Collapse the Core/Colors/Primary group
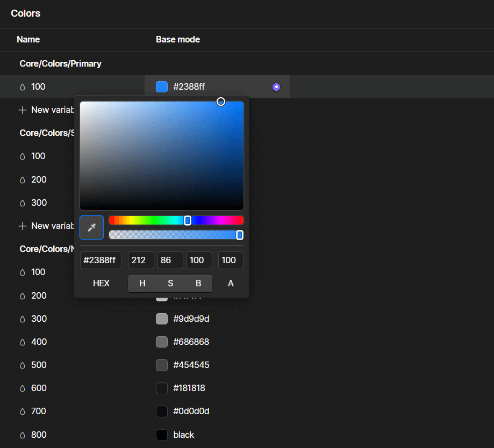494x448 pixels. coord(60,63)
